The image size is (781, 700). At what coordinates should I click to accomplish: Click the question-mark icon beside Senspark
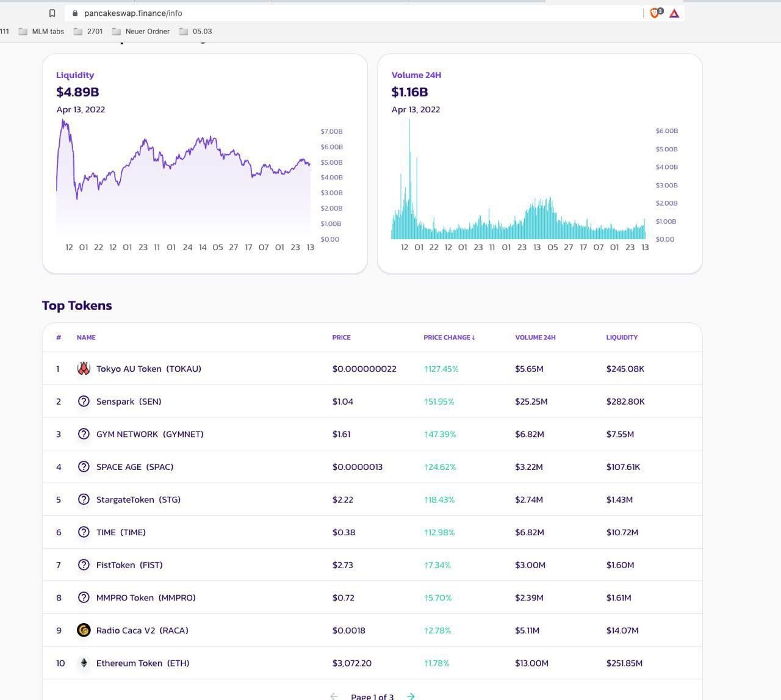(x=84, y=401)
